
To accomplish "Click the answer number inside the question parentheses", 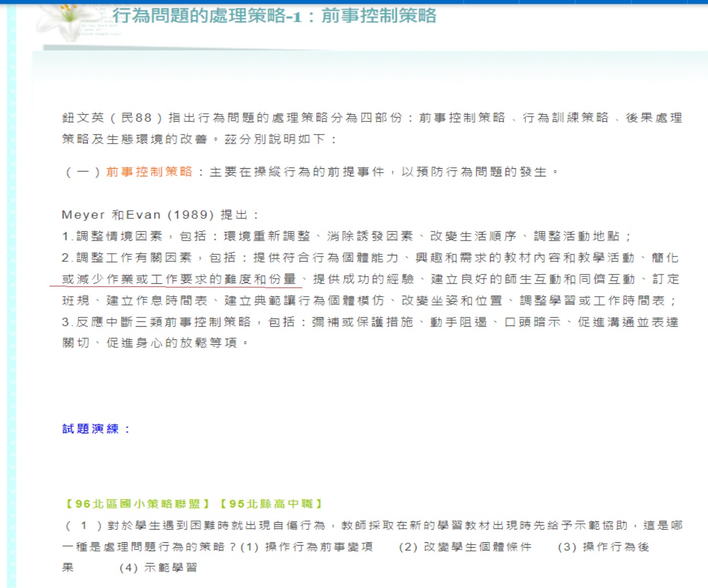I will click(83, 526).
